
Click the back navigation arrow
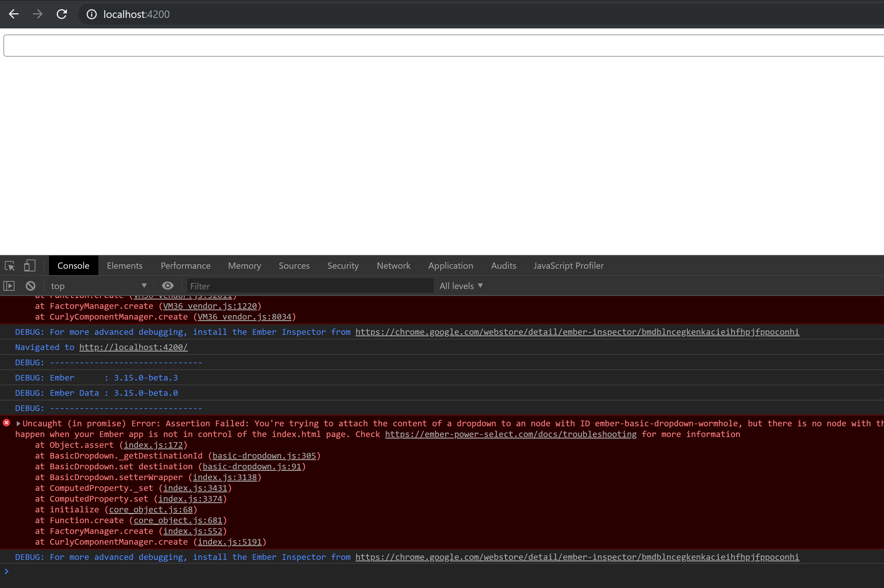click(x=14, y=14)
